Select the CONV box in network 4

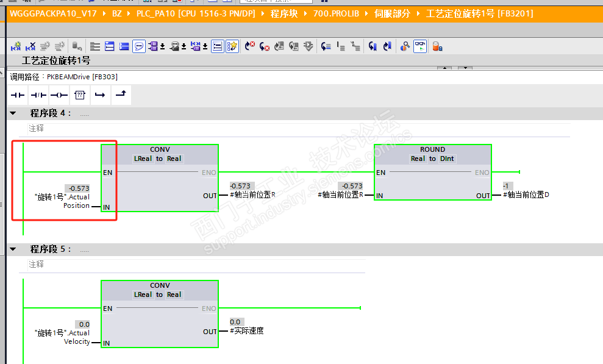(x=160, y=178)
